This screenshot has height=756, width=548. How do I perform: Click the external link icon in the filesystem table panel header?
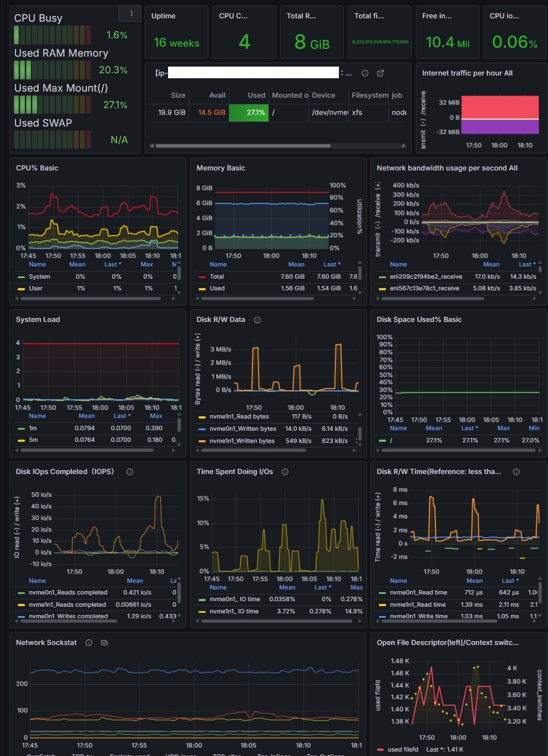pos(380,73)
